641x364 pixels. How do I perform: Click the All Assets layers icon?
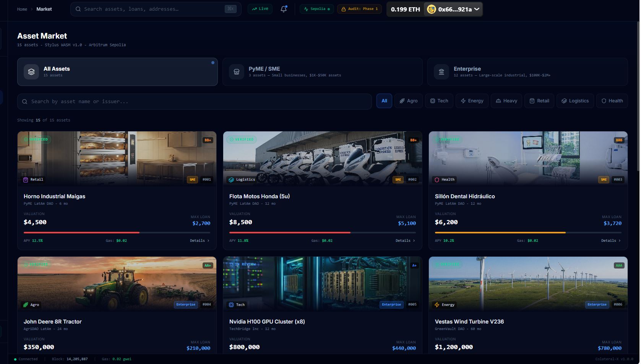[31, 72]
